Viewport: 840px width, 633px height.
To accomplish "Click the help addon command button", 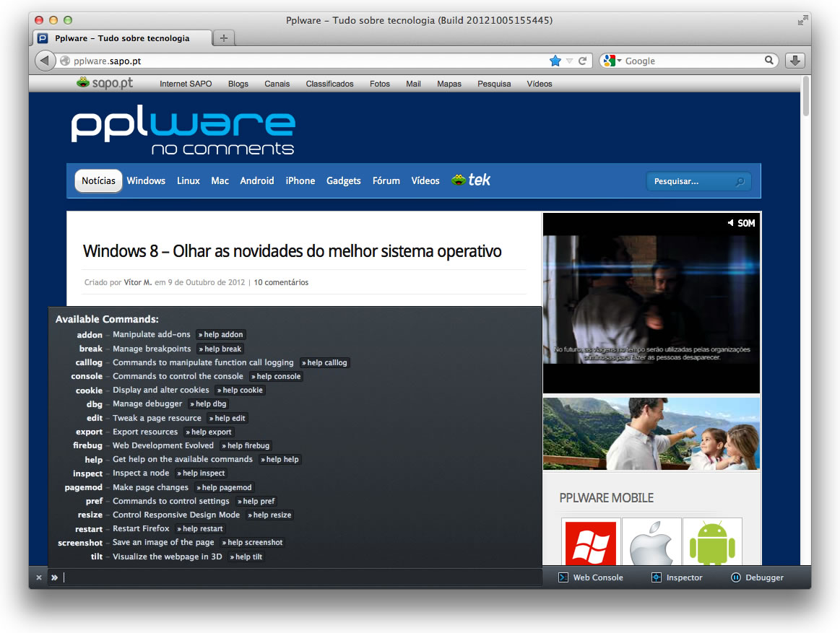I will coord(220,335).
